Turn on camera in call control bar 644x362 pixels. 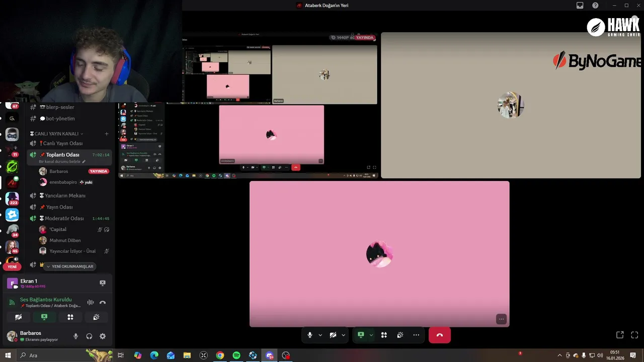point(333,335)
